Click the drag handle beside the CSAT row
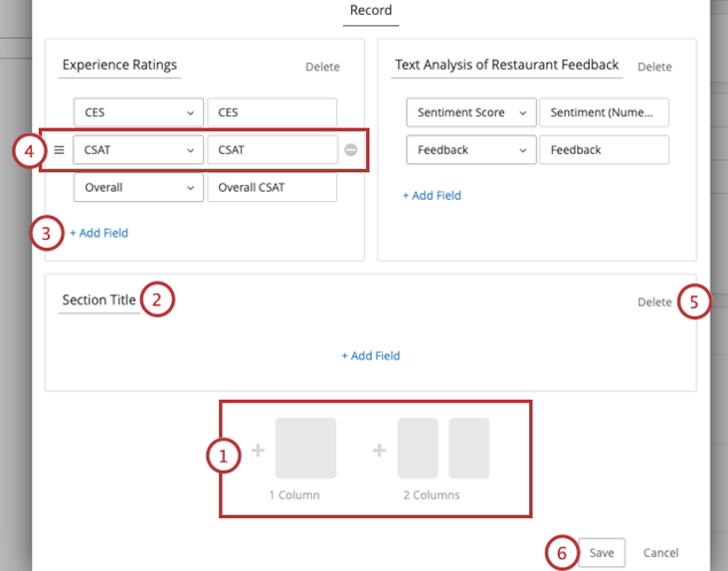 tap(59, 150)
